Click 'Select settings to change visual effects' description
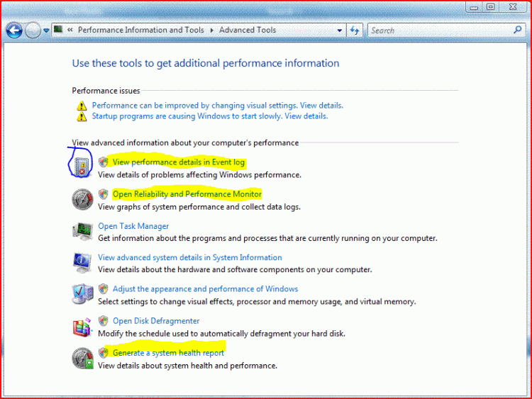 [257, 302]
